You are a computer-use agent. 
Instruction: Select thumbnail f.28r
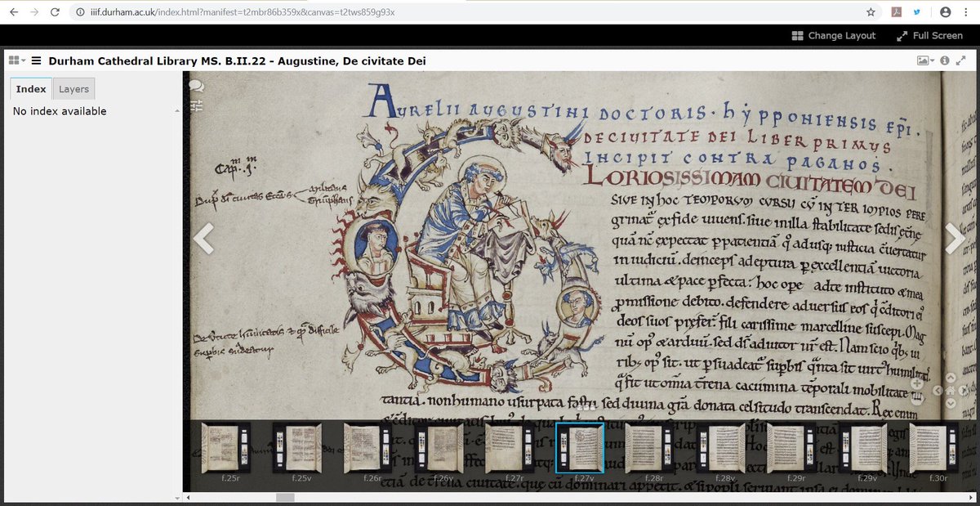(651, 448)
